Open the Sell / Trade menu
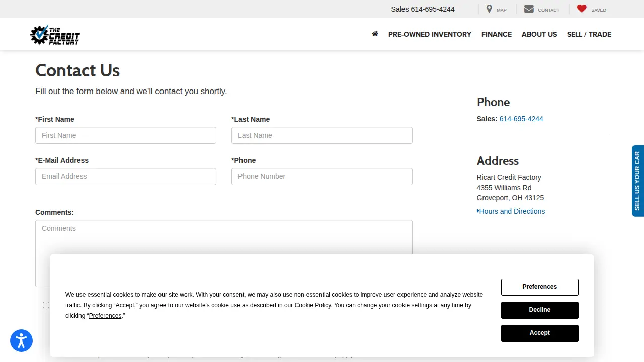644x362 pixels. [589, 34]
